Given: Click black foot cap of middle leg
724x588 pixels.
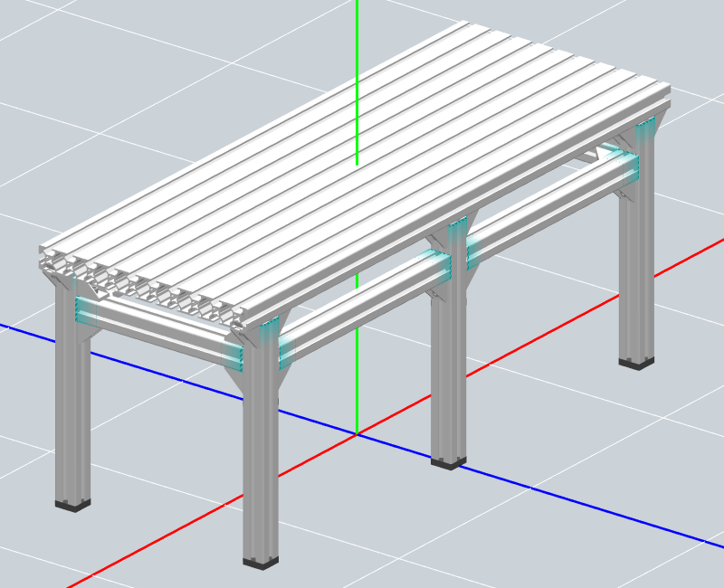Looking at the screenshot, I should pos(449,462).
